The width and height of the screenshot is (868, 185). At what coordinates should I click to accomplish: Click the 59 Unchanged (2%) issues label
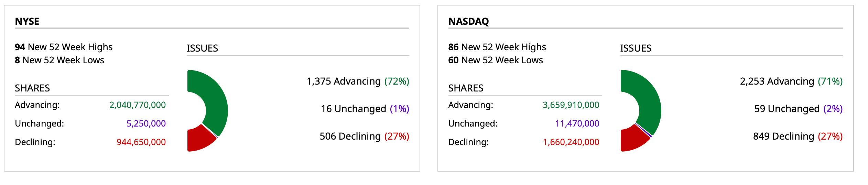(798, 109)
